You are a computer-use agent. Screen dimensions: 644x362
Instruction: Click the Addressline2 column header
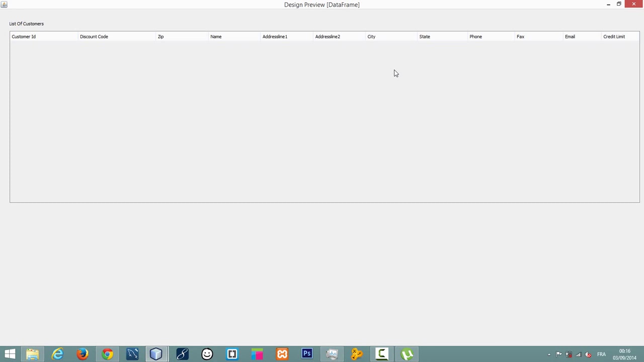[x=339, y=37]
